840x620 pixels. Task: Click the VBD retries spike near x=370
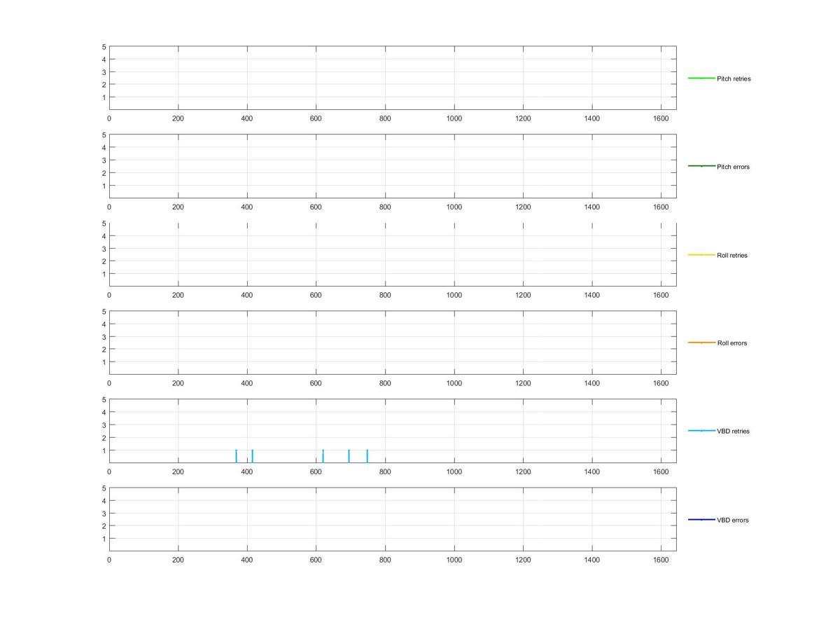(x=236, y=456)
